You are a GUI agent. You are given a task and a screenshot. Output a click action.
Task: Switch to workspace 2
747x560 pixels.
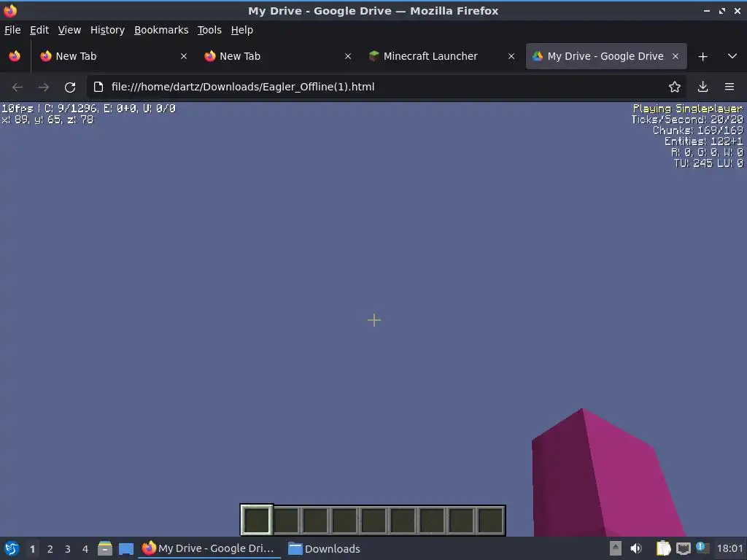click(50, 549)
